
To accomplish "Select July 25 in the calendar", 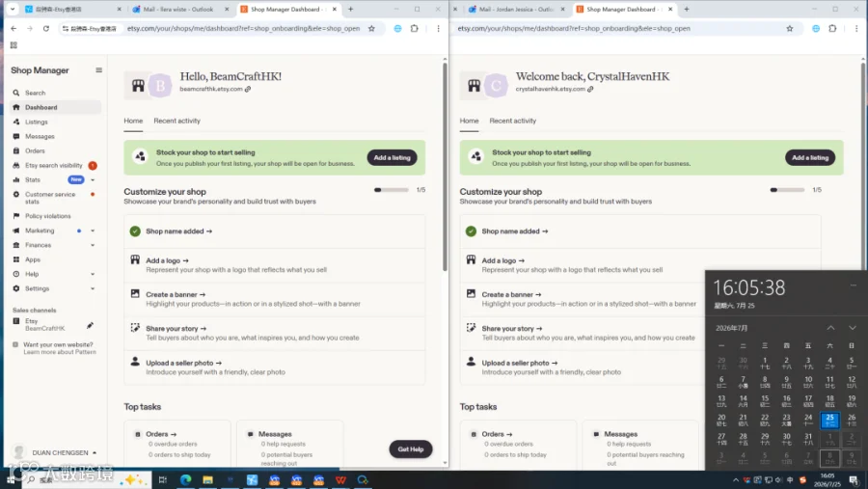I will (x=829, y=421).
